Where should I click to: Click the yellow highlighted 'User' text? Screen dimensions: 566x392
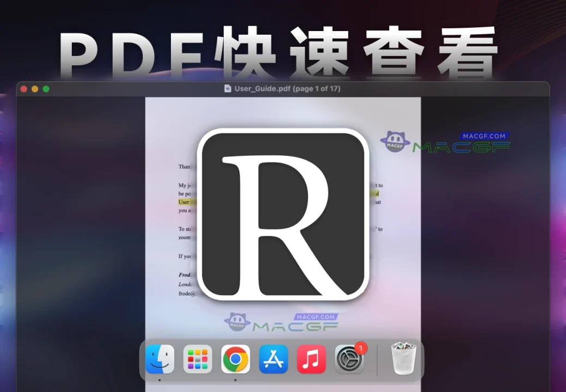(184, 202)
